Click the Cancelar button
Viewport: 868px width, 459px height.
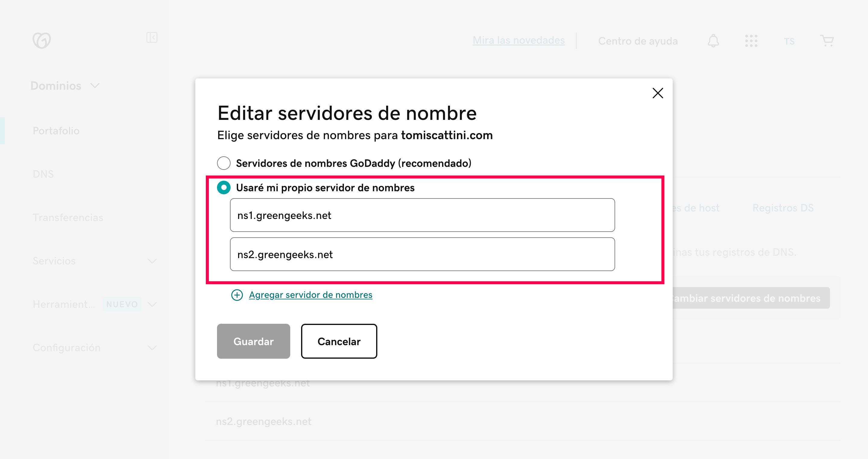(339, 341)
